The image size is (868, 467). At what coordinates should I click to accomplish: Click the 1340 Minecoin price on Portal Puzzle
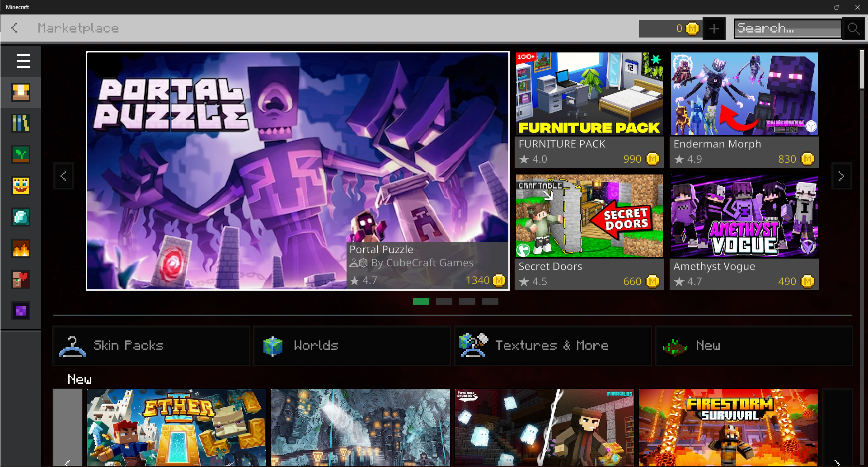click(485, 280)
